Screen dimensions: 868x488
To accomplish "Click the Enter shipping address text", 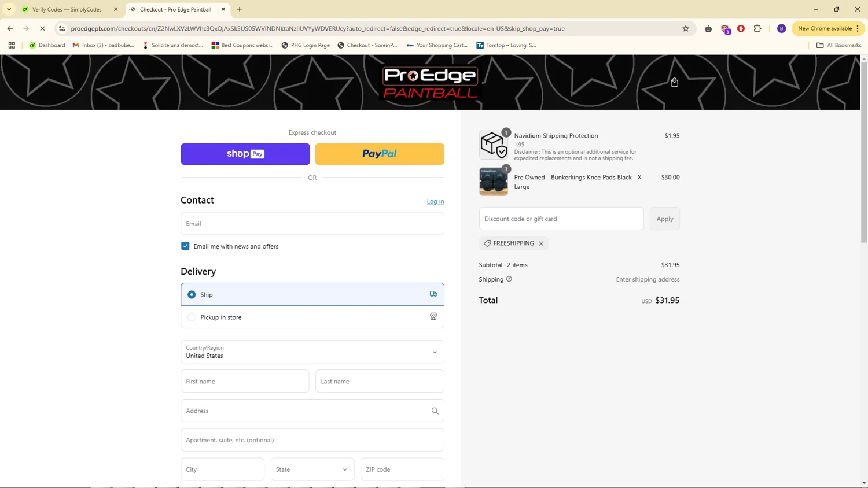I will click(648, 279).
